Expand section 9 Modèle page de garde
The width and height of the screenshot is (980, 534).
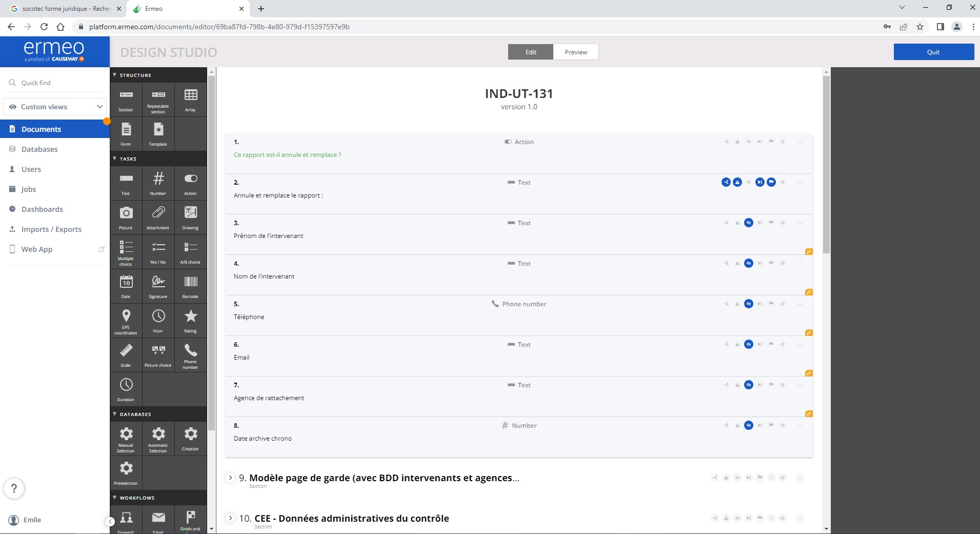(x=230, y=478)
